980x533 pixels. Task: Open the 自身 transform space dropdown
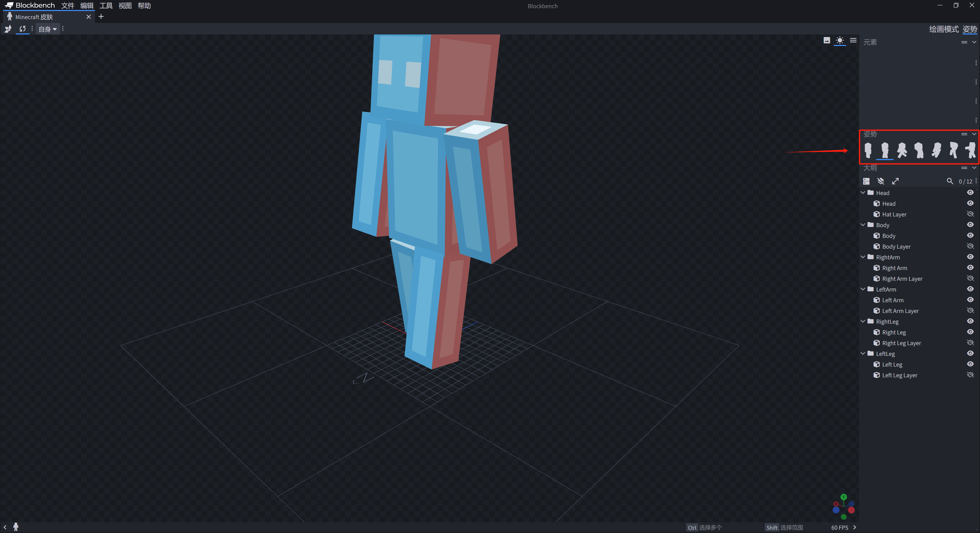47,29
